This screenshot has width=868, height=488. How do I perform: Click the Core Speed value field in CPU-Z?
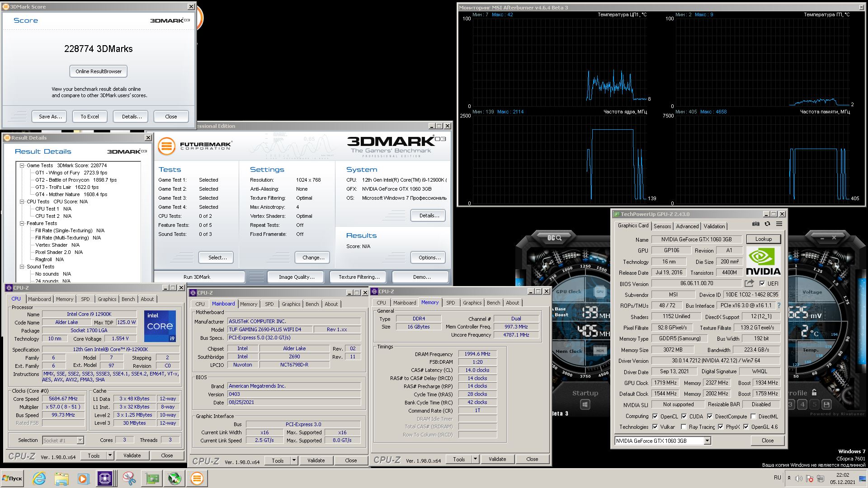64,399
